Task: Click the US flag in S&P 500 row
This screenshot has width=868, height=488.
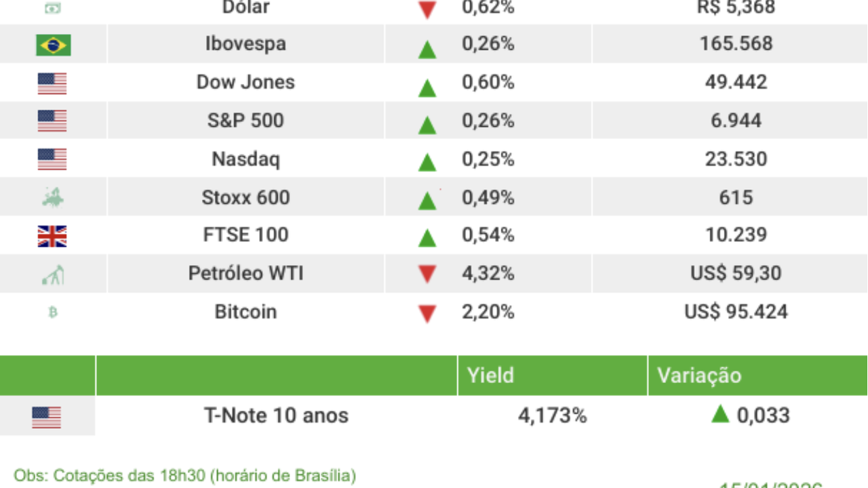Action: pos(52,121)
